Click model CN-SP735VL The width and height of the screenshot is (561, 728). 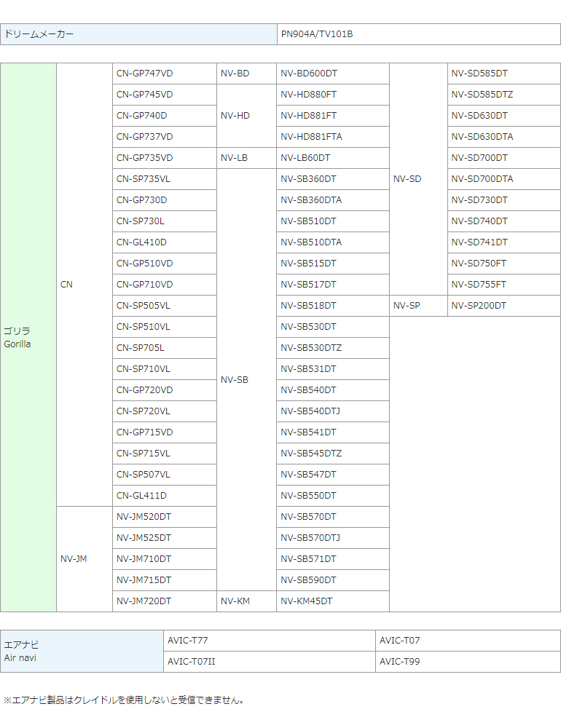(x=165, y=179)
